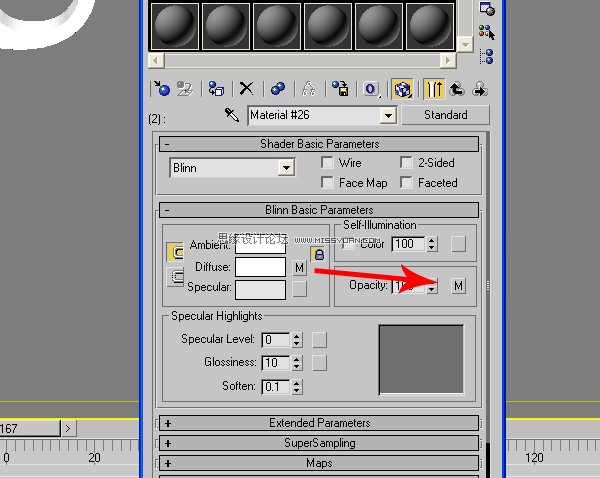Click Soften spinner arrows

point(297,387)
